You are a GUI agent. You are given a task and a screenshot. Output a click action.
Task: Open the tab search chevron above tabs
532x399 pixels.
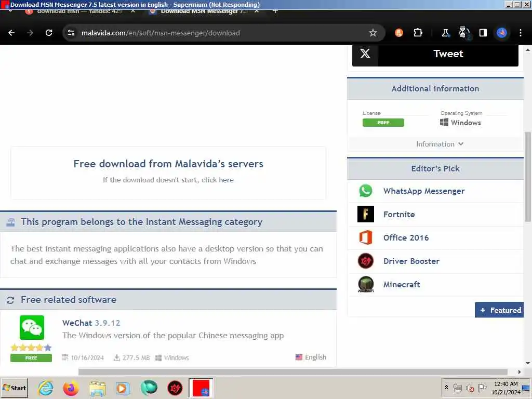(10, 11)
